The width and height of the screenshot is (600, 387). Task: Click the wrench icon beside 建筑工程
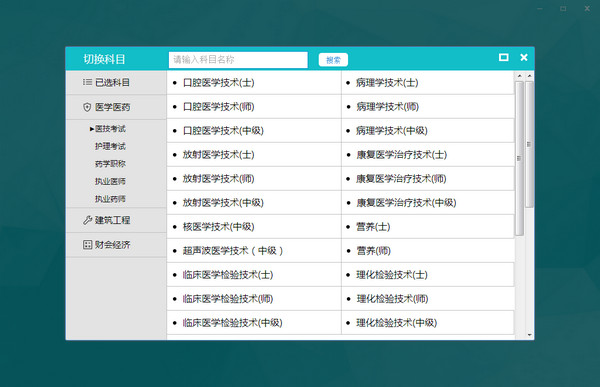tap(87, 220)
